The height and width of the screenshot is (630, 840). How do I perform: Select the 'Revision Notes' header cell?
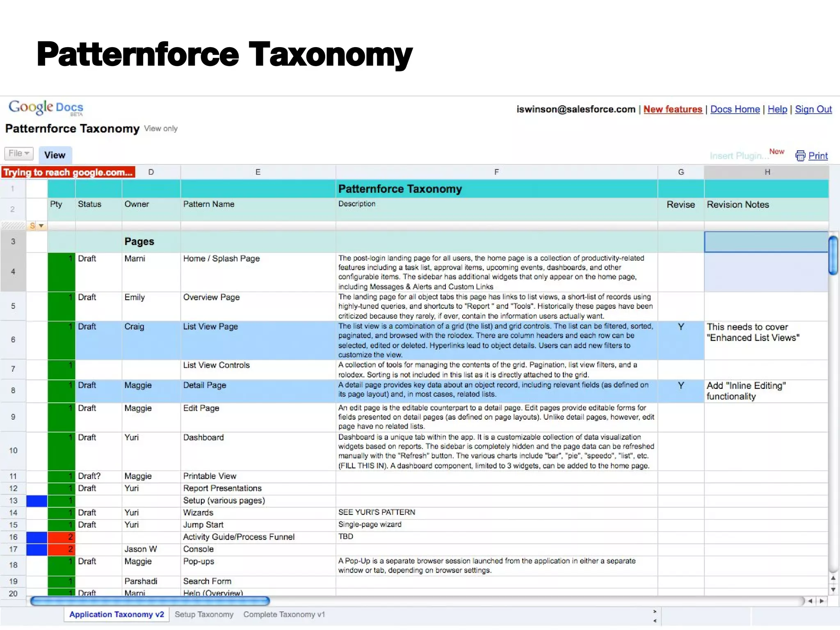766,209
